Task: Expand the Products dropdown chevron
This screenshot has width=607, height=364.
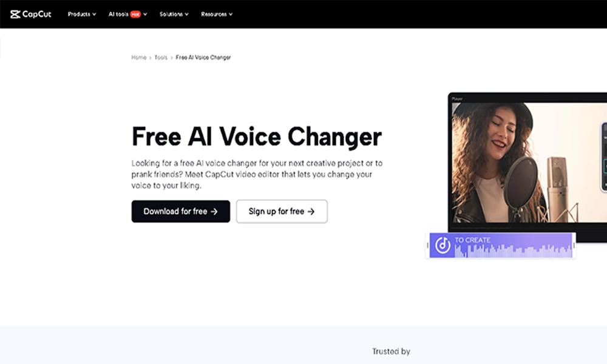Action: [94, 15]
